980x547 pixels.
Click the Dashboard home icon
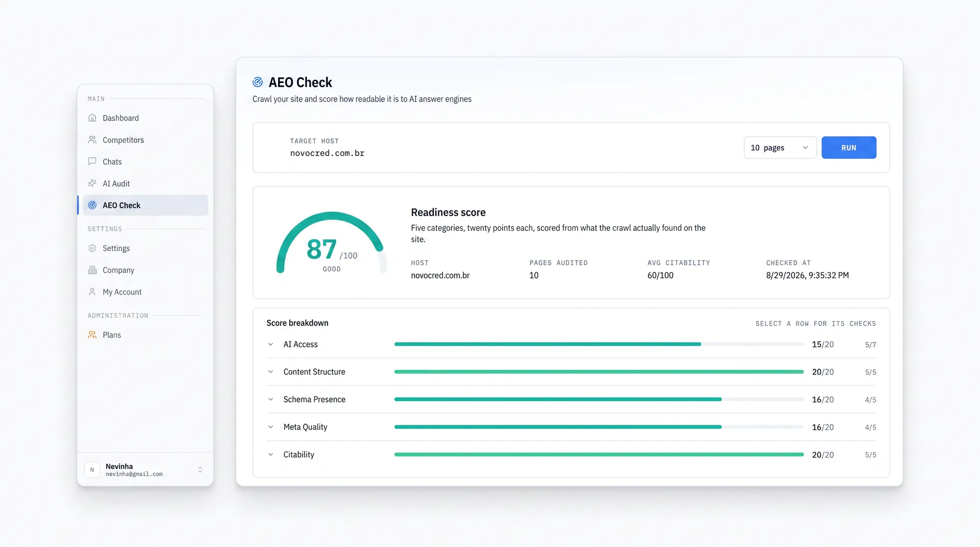[92, 118]
